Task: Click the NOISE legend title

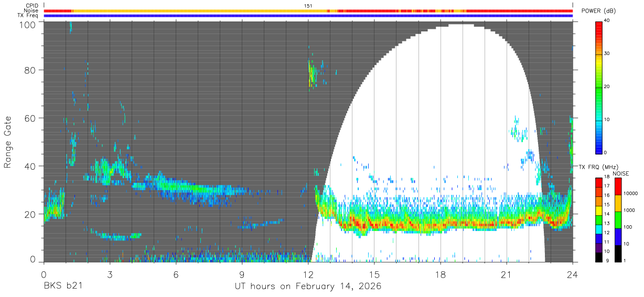Action: [x=620, y=173]
